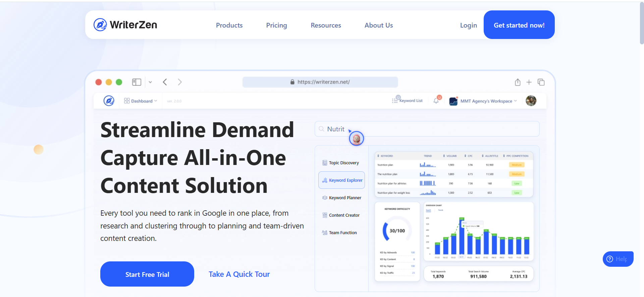Click Start Free Trial button

(x=147, y=274)
